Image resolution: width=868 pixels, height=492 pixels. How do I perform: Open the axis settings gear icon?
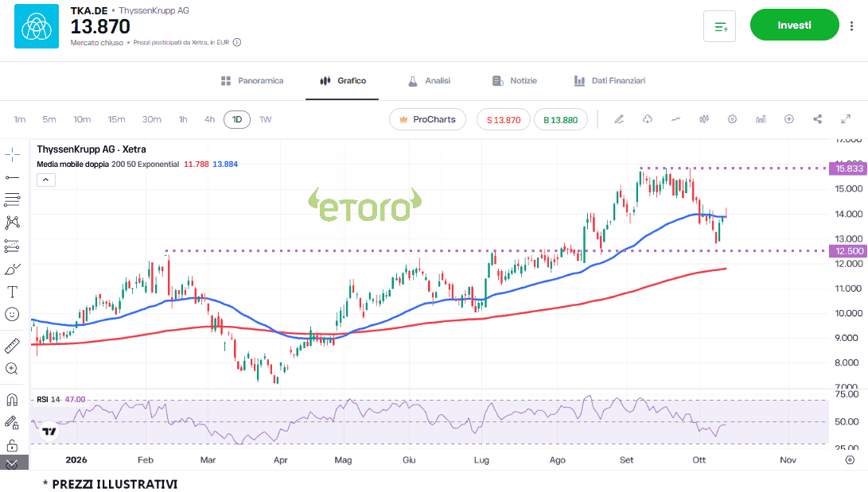[850, 460]
